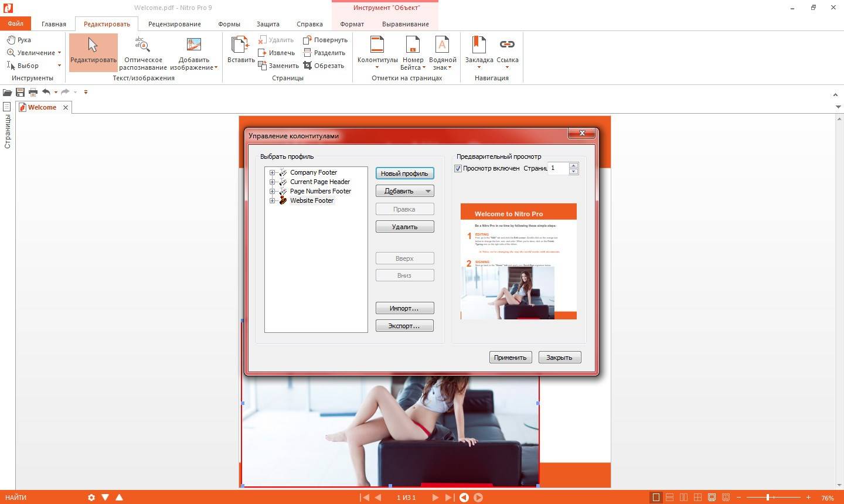Toggle the 'Просмотр включен' preview checkbox
Screen dimensions: 844x504
click(x=458, y=169)
